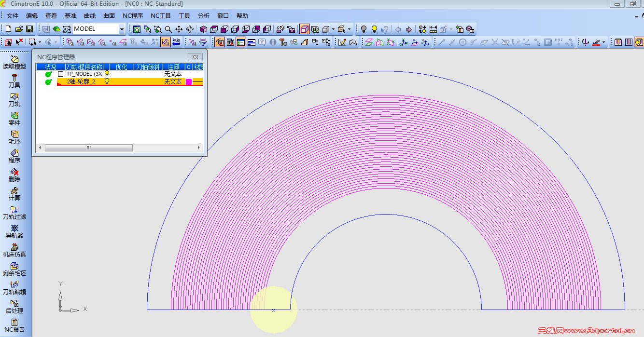Select the Zoom magnifier tool
Screen dimensions: 644x337
point(168,29)
